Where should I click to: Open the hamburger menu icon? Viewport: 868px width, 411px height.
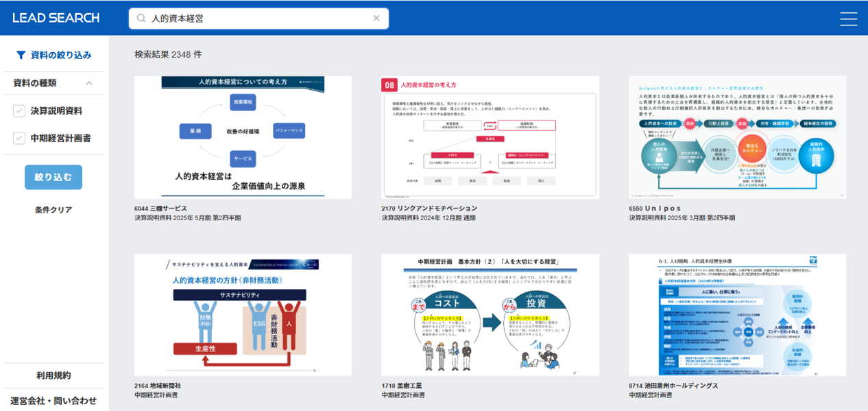pos(848,19)
